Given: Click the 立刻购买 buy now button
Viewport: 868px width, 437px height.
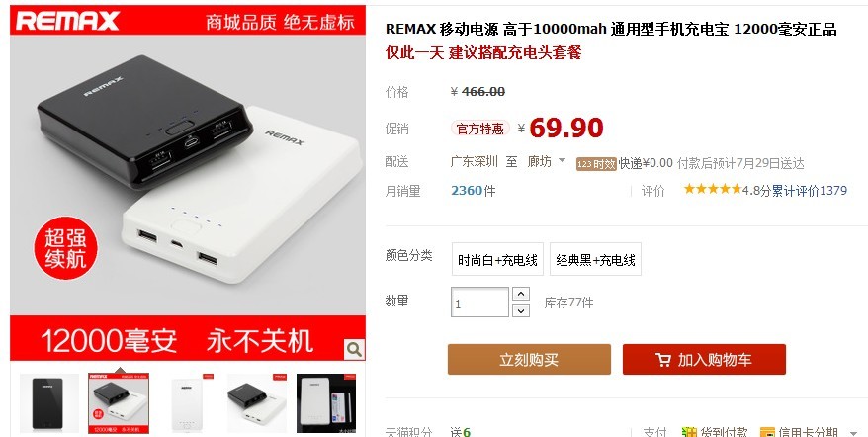Looking at the screenshot, I should [529, 360].
